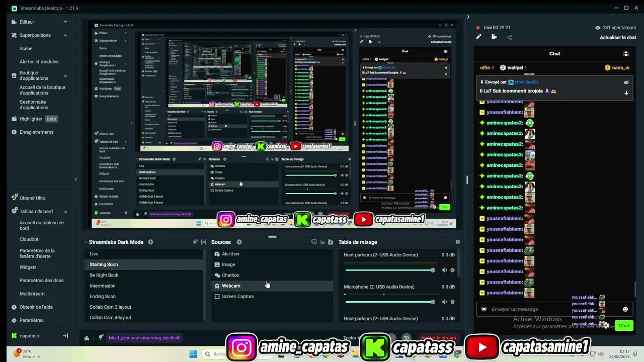The height and width of the screenshot is (362, 644).
Task: Click the logout icon beside capatass
Action: pyautogui.click(x=65, y=336)
